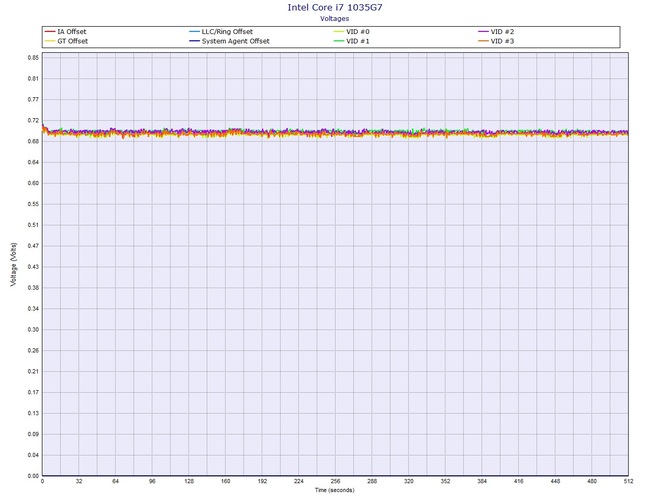Click the VID #1 legend entry
This screenshot has width=670, height=502.
(351, 41)
